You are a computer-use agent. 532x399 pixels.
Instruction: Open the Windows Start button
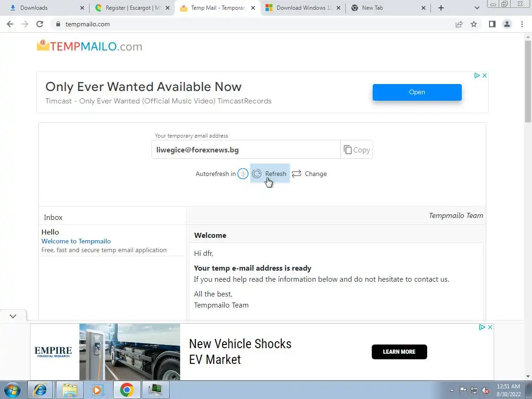click(x=12, y=390)
